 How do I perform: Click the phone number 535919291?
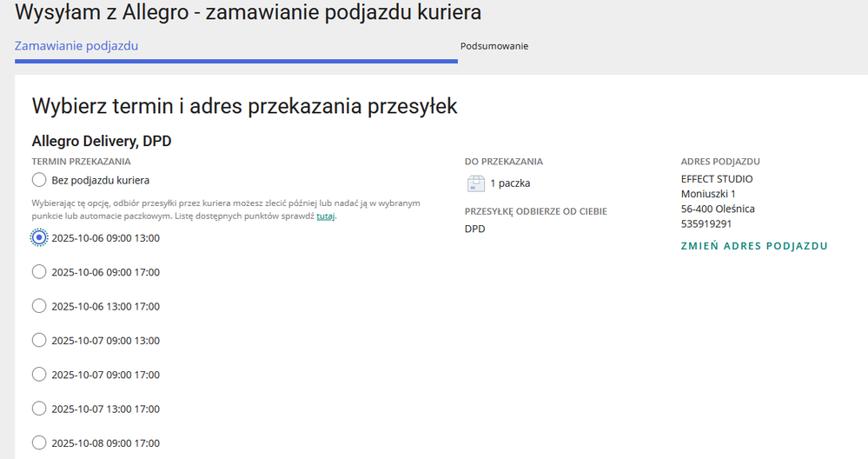(706, 223)
